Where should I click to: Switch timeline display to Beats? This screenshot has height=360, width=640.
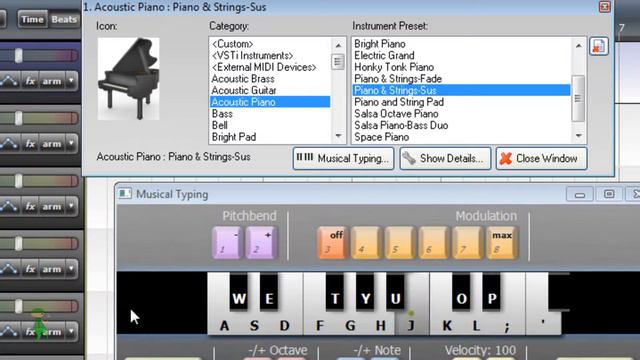64,19
